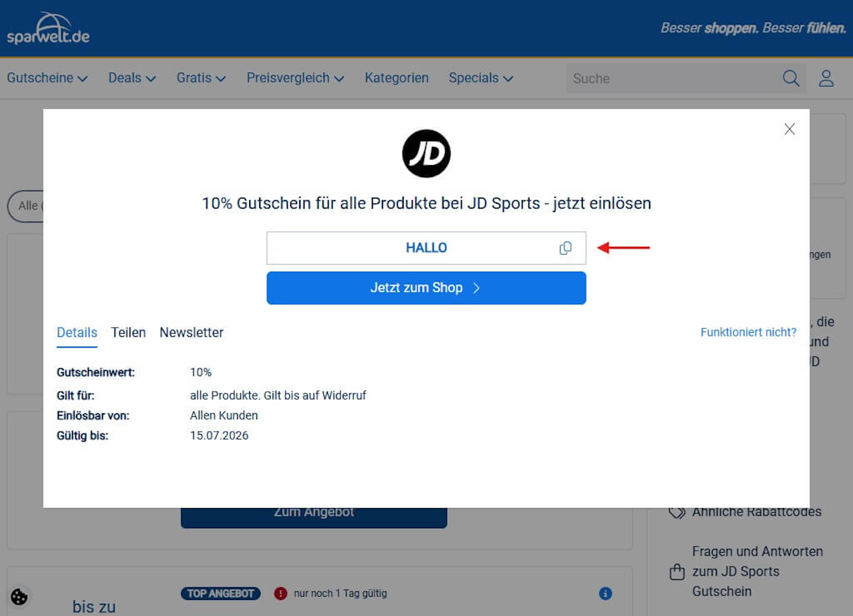The height and width of the screenshot is (616, 853).
Task: Click the JD Sports logo
Action: coord(426,154)
